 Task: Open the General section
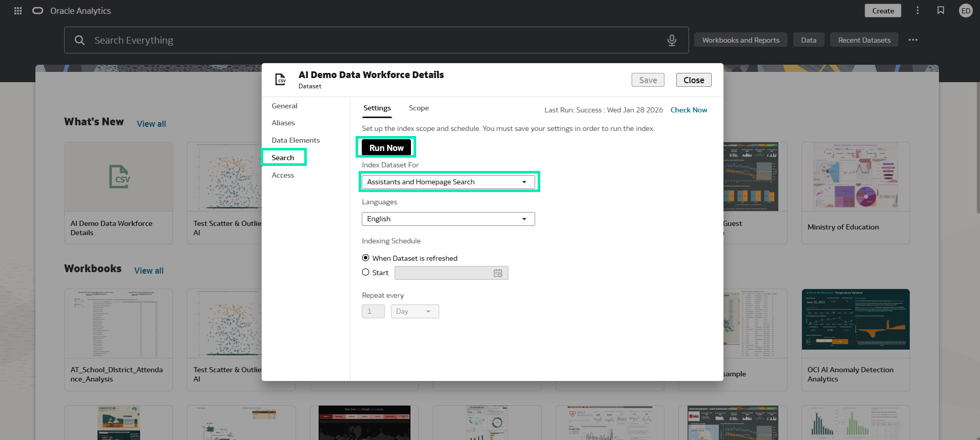[x=284, y=106]
